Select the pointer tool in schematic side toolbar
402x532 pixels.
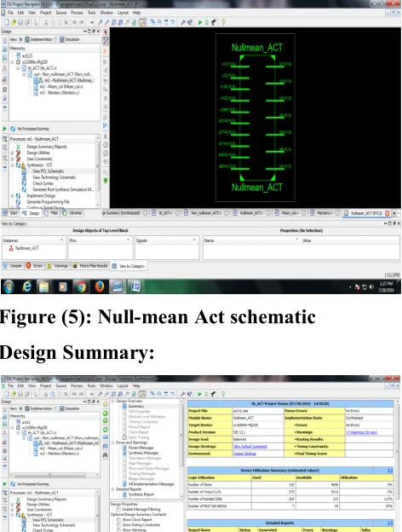(106, 32)
